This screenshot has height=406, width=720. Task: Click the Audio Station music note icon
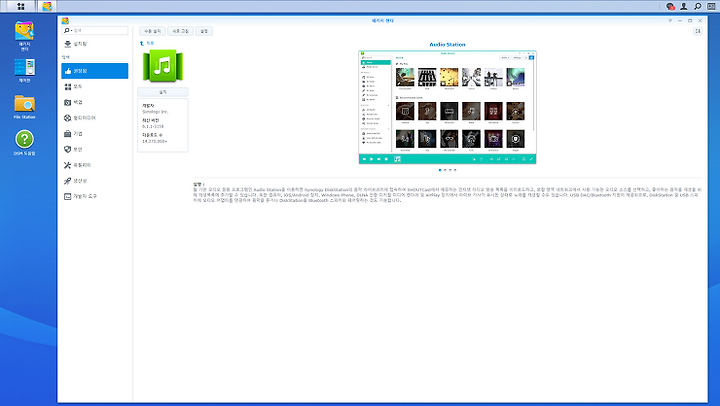pos(163,66)
